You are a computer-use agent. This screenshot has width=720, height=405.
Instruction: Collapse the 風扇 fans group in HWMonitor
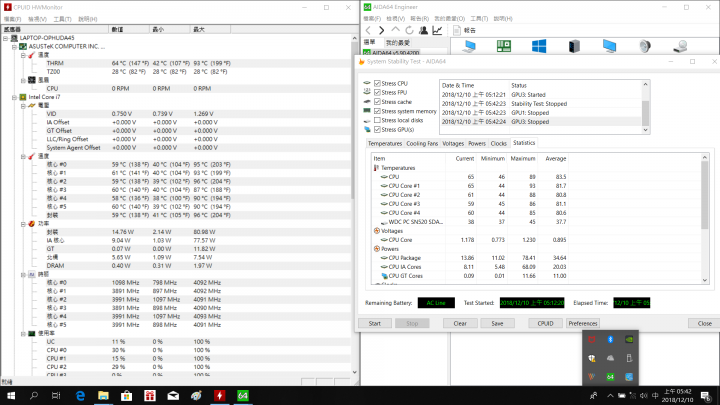coord(23,80)
